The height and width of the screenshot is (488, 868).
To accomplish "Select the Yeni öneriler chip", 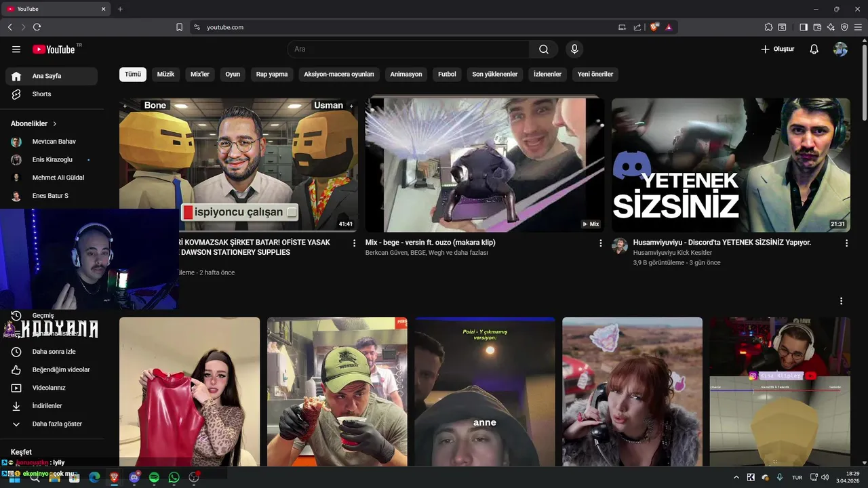I will coord(595,74).
